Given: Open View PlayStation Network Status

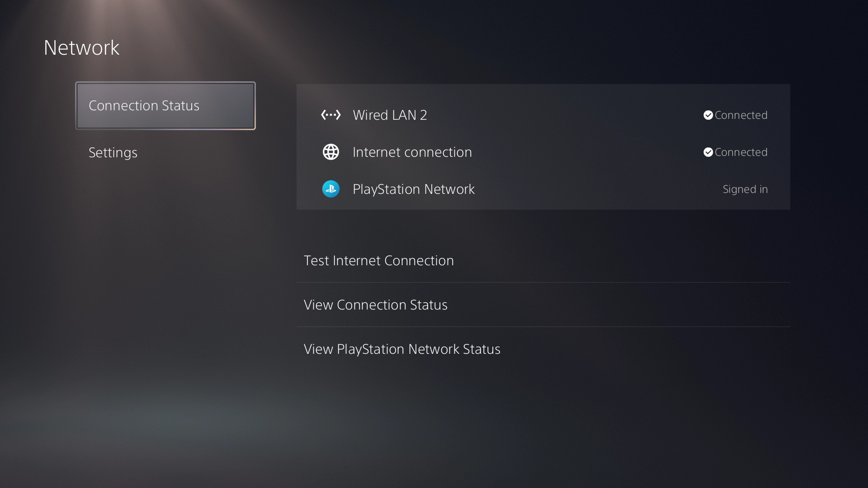Looking at the screenshot, I should point(402,349).
